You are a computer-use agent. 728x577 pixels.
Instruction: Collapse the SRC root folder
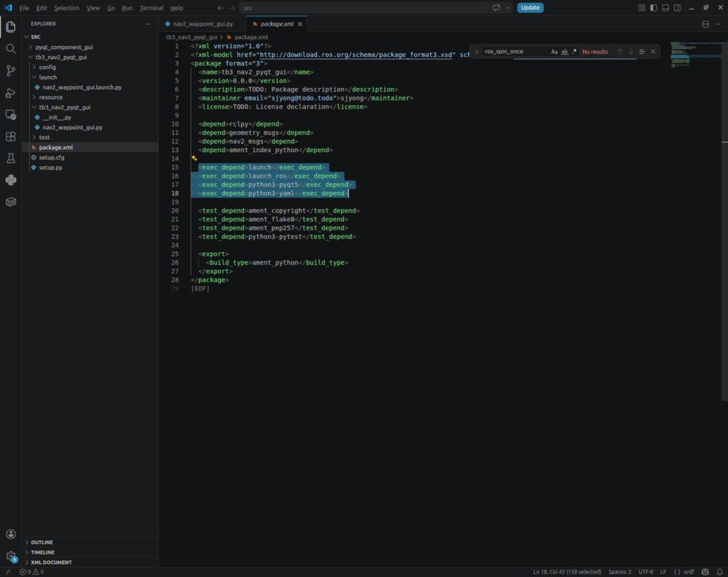pos(27,37)
